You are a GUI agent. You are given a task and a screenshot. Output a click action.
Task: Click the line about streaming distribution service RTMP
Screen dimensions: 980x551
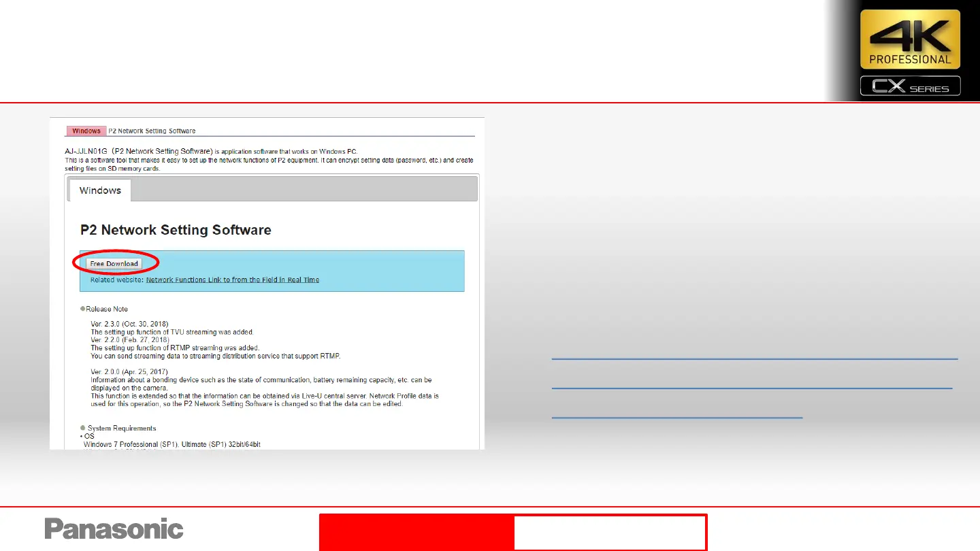point(215,356)
